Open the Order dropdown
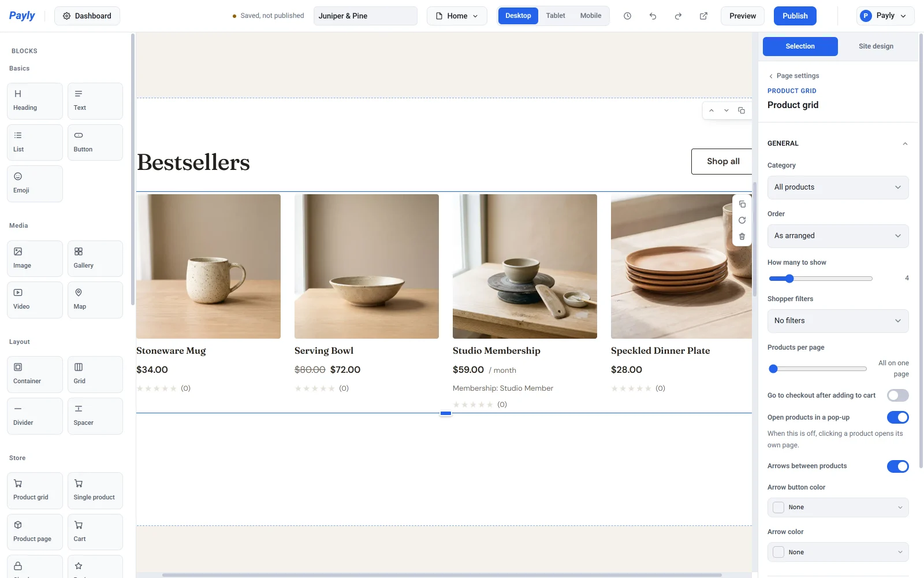 click(838, 236)
